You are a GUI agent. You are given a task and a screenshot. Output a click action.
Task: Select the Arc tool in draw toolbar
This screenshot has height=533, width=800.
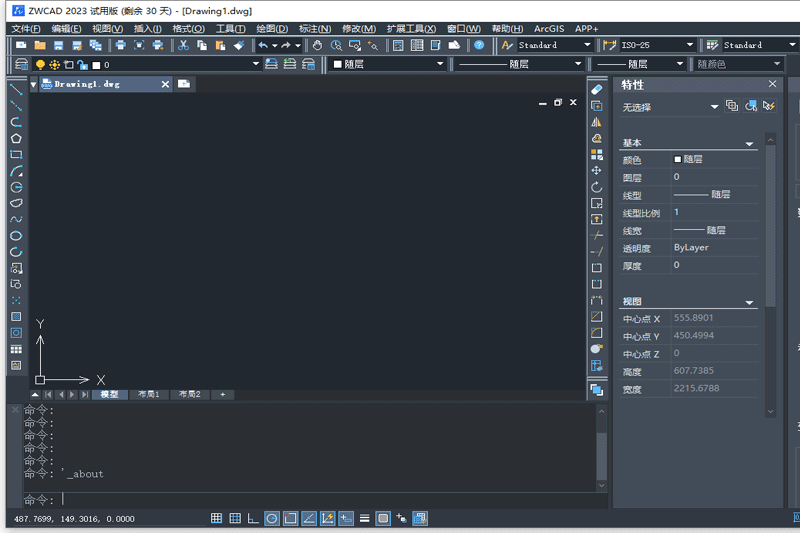(x=16, y=171)
